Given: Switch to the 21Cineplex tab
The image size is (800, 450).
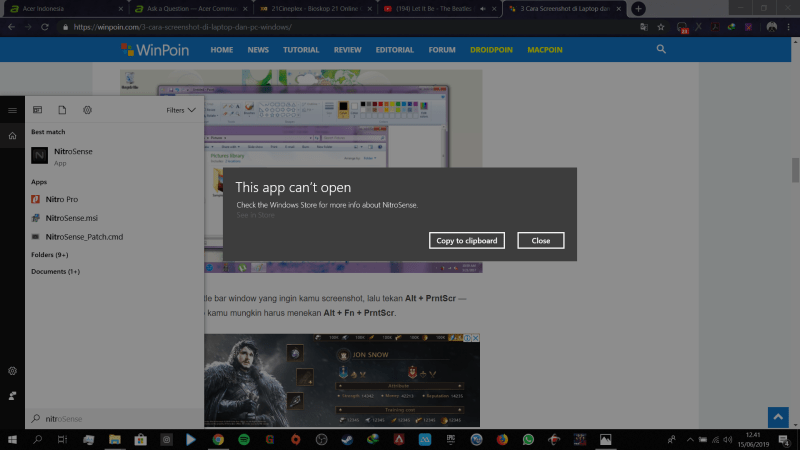Looking at the screenshot, I should click(314, 9).
